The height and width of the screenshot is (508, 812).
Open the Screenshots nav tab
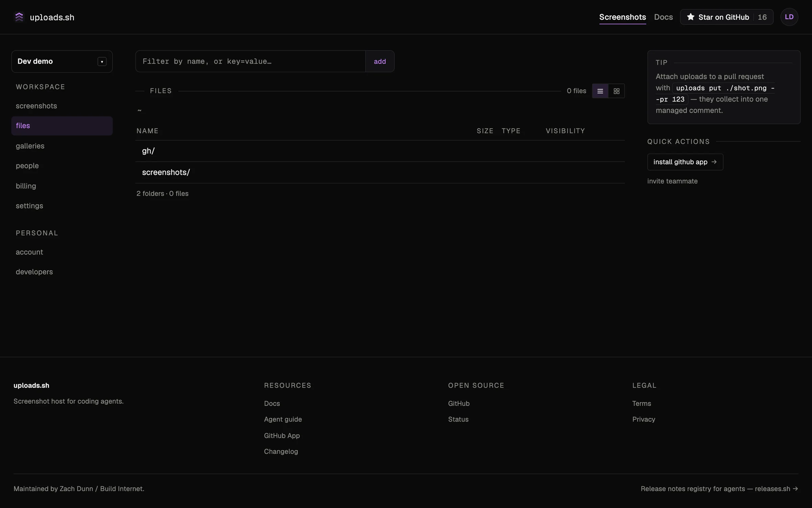(x=623, y=17)
